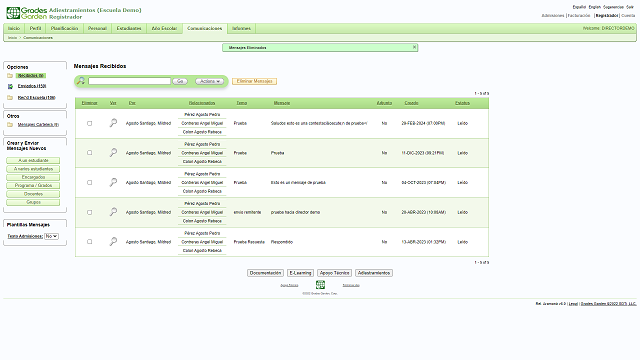Viewport: 640px width, 360px height.
Task: Open the Enviados messages link
Action: [32, 86]
